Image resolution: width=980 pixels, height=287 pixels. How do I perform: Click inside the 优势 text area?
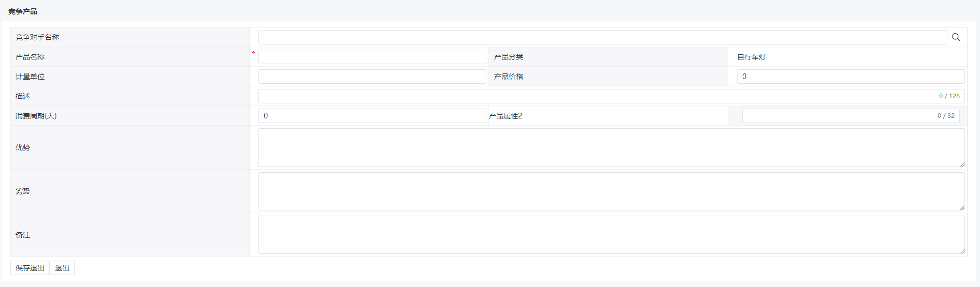[x=611, y=148]
